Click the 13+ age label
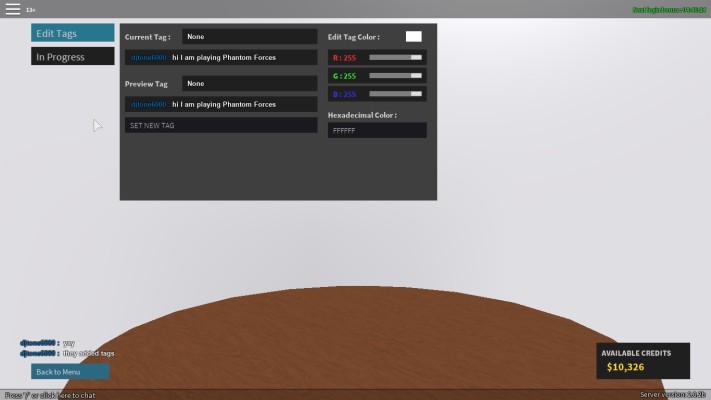This screenshot has height=400, width=711. pos(31,10)
